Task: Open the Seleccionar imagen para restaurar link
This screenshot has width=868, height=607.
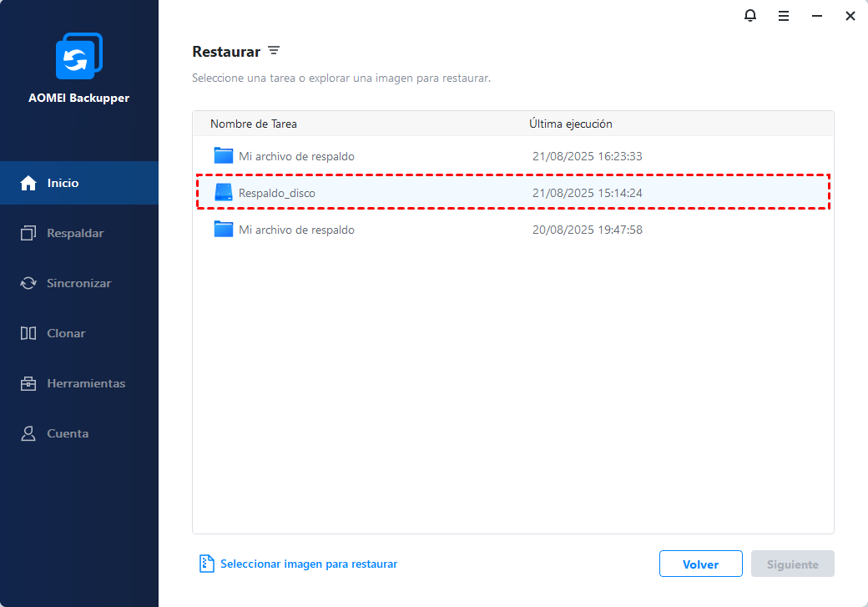Action: [x=308, y=564]
